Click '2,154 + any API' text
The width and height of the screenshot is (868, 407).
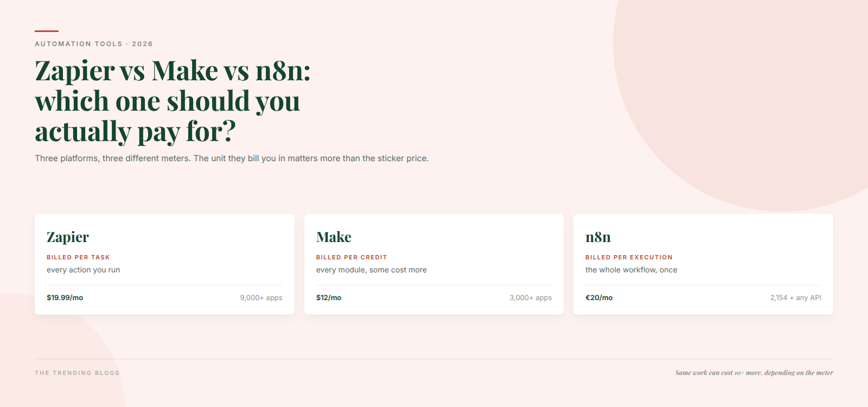click(796, 298)
